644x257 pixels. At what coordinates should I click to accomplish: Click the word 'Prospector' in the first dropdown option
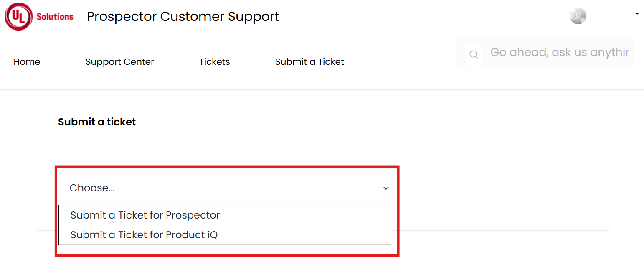(193, 215)
